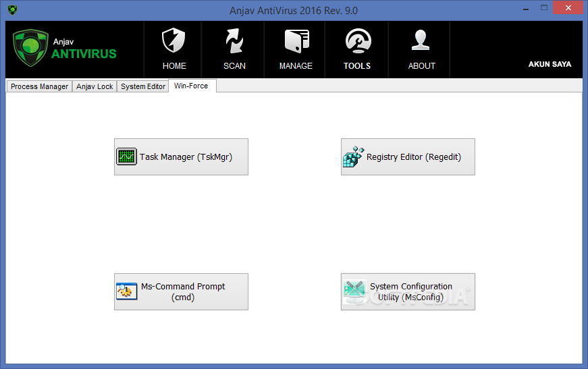Open AKUN SAYA account link

pos(550,64)
